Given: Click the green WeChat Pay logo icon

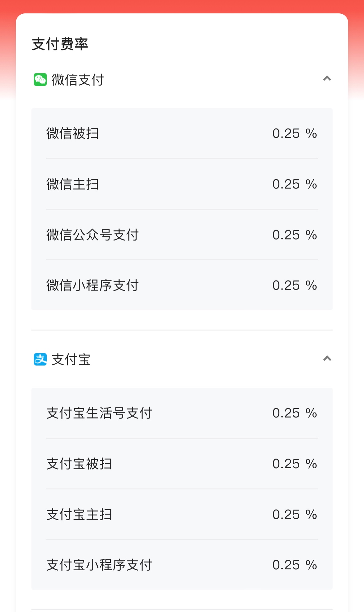Looking at the screenshot, I should click(x=40, y=80).
